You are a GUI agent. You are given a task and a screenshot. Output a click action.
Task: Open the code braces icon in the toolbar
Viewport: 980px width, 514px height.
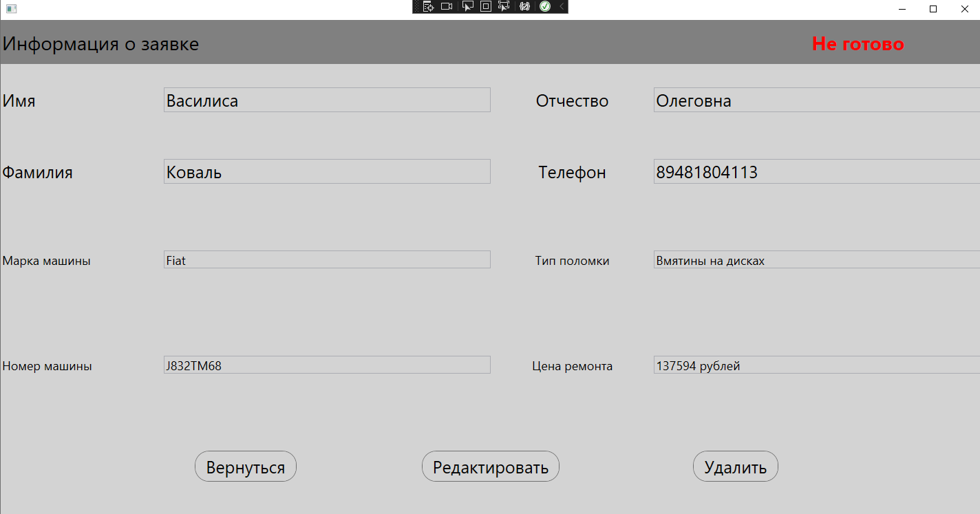click(x=525, y=6)
